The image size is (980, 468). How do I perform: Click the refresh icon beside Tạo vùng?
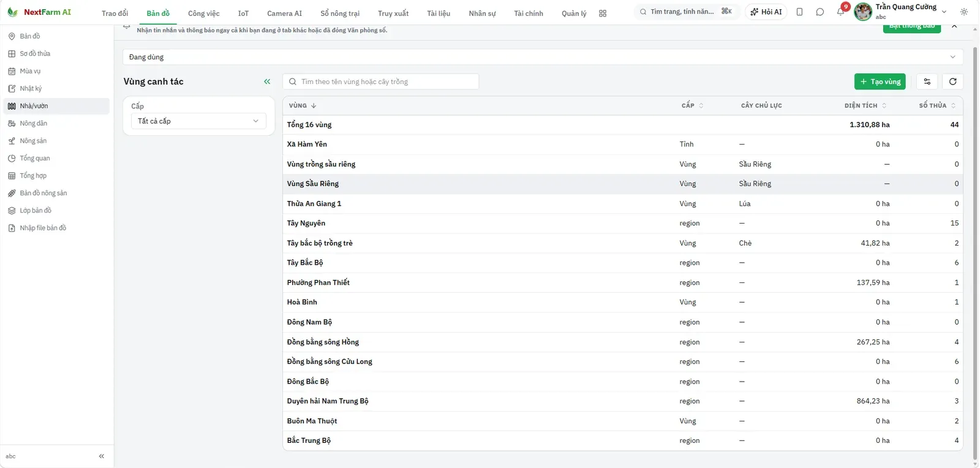click(952, 81)
